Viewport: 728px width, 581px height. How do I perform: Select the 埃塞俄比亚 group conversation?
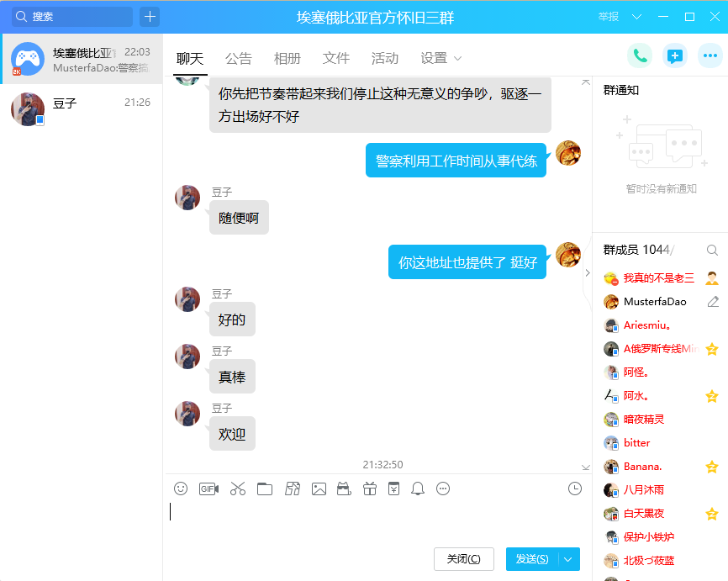tap(82, 59)
